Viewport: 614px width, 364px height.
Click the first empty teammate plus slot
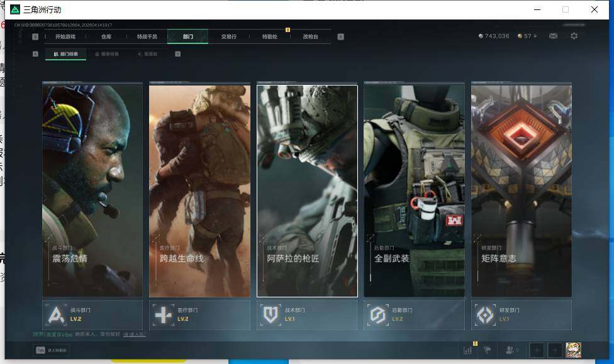click(x=537, y=350)
